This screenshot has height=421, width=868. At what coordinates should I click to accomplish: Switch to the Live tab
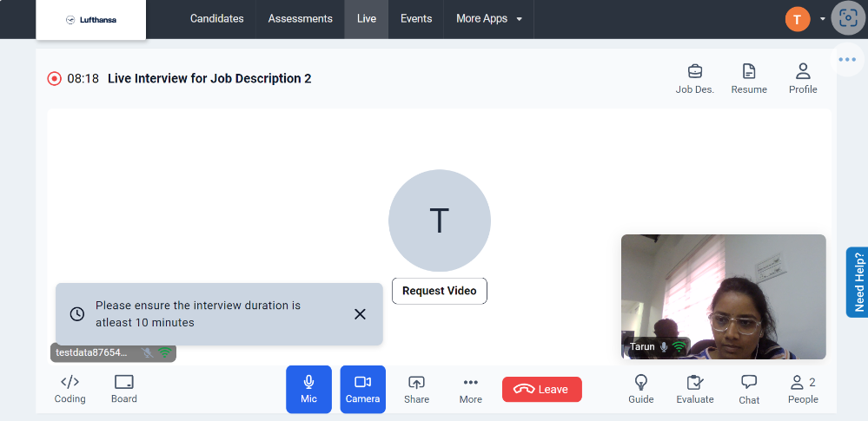pos(367,19)
